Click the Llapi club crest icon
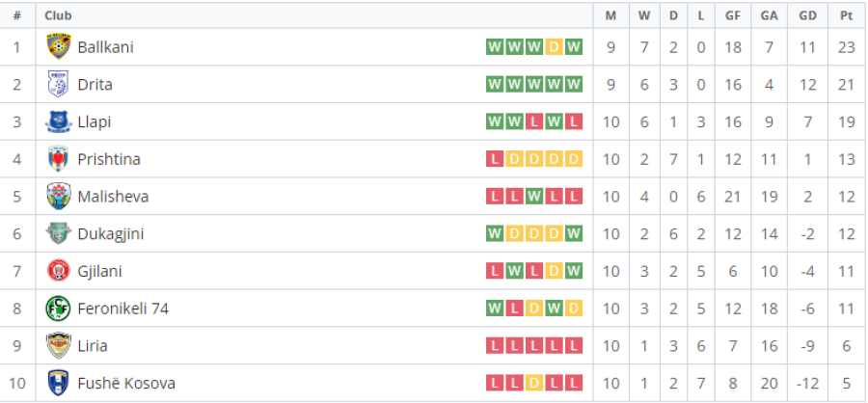The width and height of the screenshot is (868, 403). tap(58, 121)
